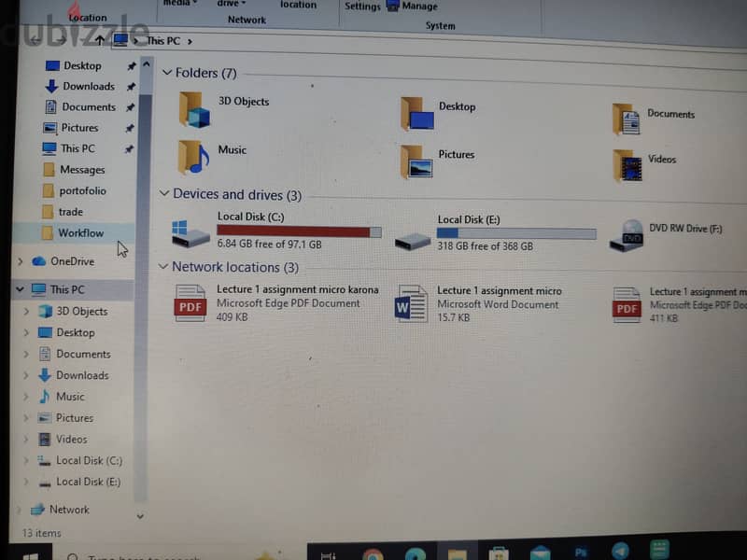The height and width of the screenshot is (560, 747).
Task: Expand the Music tree node
Action: click(27, 397)
